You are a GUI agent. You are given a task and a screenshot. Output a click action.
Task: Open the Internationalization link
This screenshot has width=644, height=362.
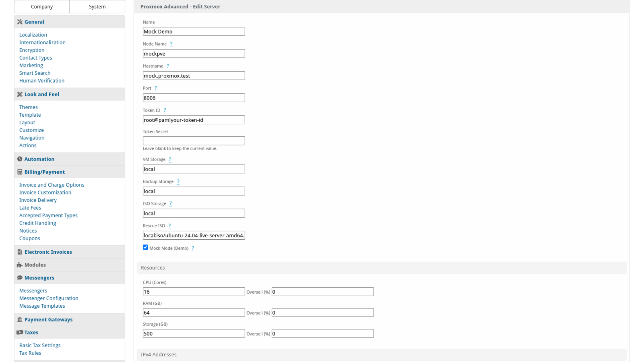click(42, 43)
